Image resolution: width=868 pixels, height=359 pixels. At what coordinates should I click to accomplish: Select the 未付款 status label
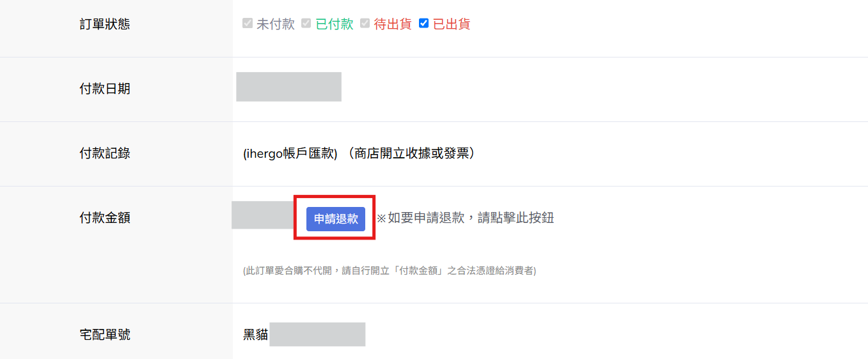point(276,24)
